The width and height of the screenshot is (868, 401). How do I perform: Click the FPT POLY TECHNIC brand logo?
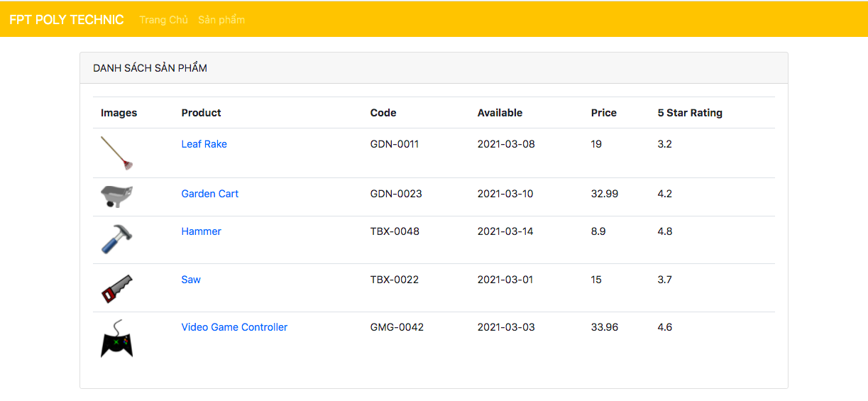(x=67, y=20)
